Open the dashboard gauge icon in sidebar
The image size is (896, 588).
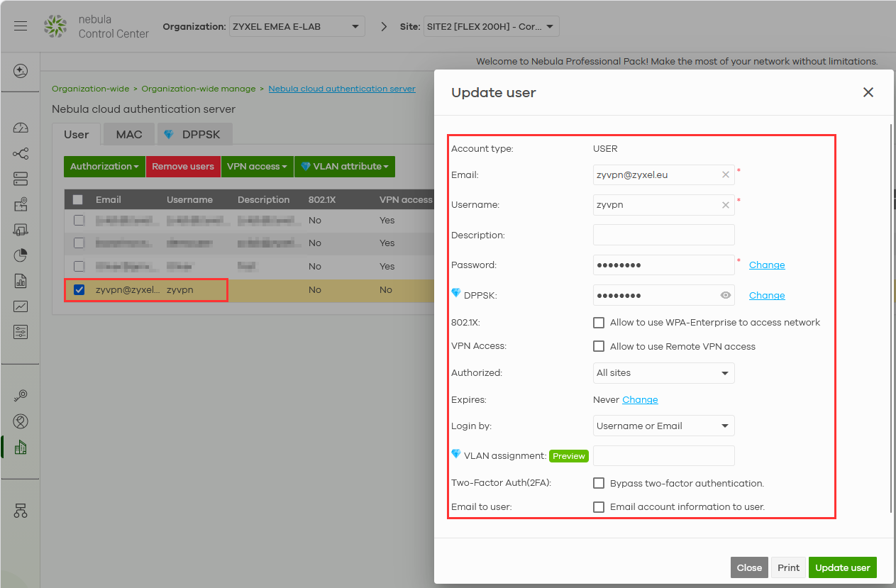(x=21, y=128)
